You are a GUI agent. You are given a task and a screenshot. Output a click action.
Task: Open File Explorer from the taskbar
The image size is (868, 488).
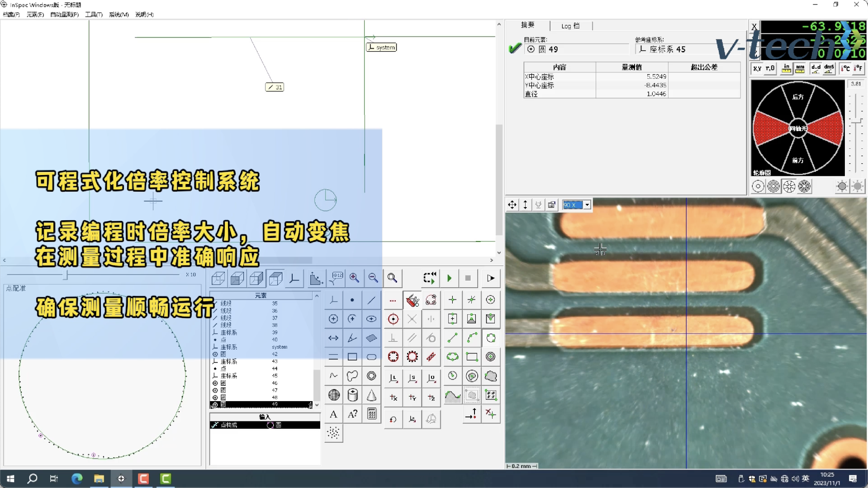tap(99, 479)
